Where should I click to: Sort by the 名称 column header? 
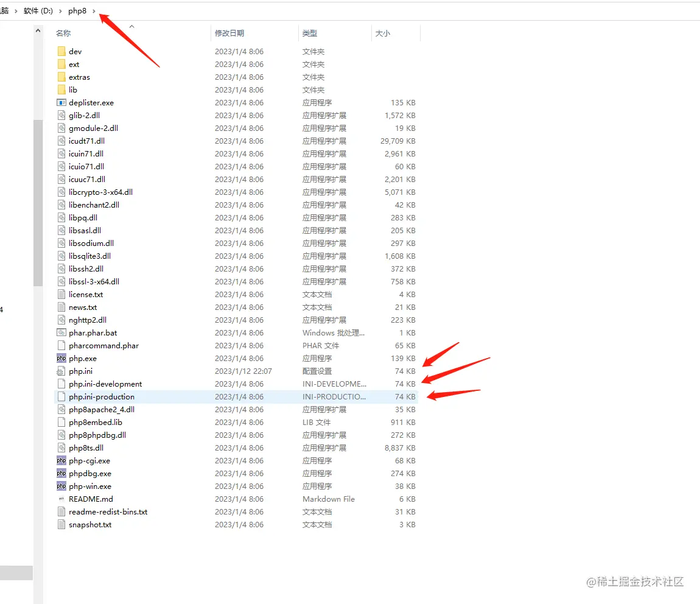click(x=63, y=33)
